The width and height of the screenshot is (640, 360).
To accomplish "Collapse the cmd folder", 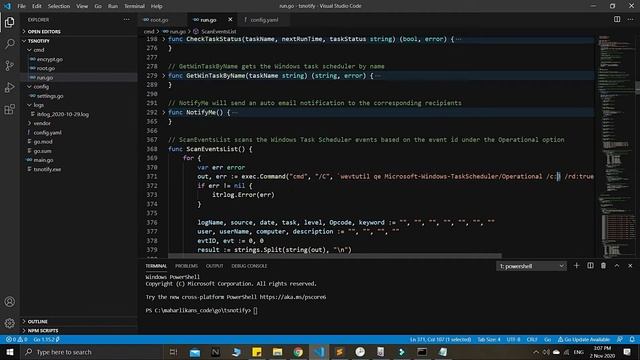I will click(39, 50).
